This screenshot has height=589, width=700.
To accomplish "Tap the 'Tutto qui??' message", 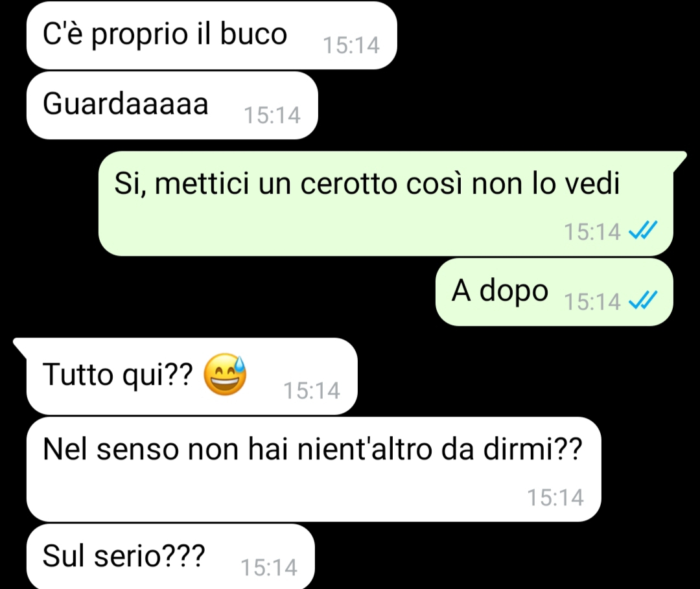I will tap(192, 376).
